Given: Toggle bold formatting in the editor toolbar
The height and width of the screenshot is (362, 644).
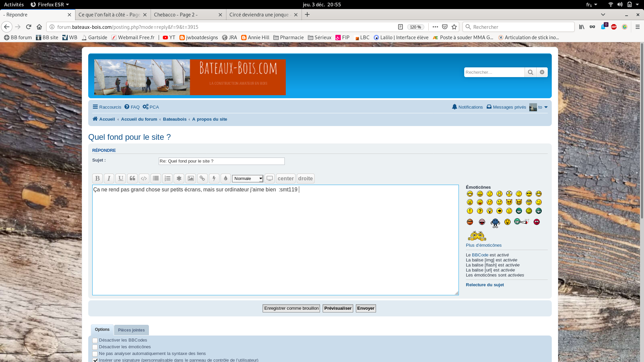Looking at the screenshot, I should [97, 178].
